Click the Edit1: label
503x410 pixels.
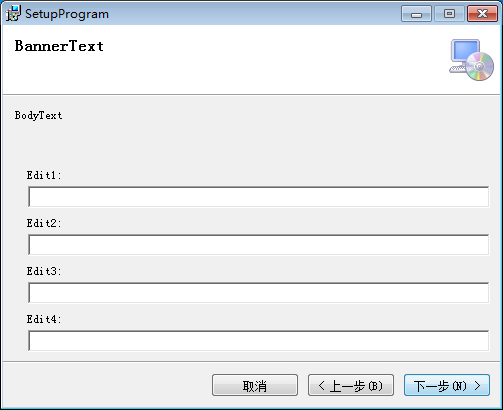click(44, 175)
